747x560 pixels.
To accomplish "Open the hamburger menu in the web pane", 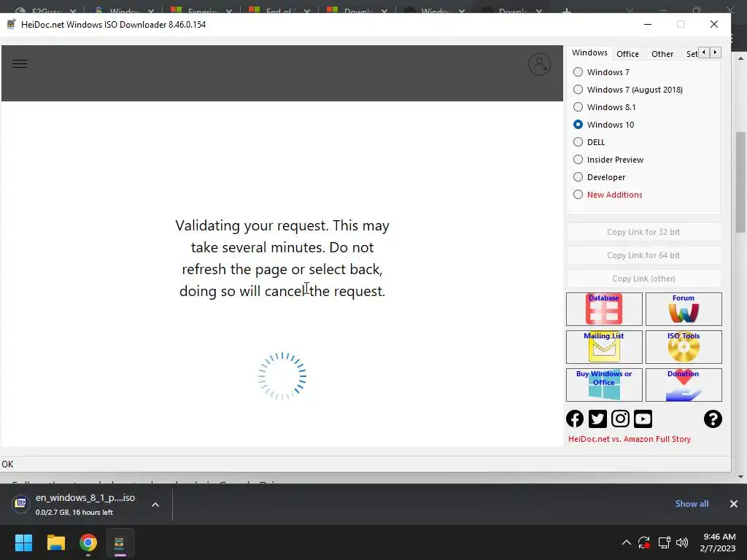I will point(20,64).
